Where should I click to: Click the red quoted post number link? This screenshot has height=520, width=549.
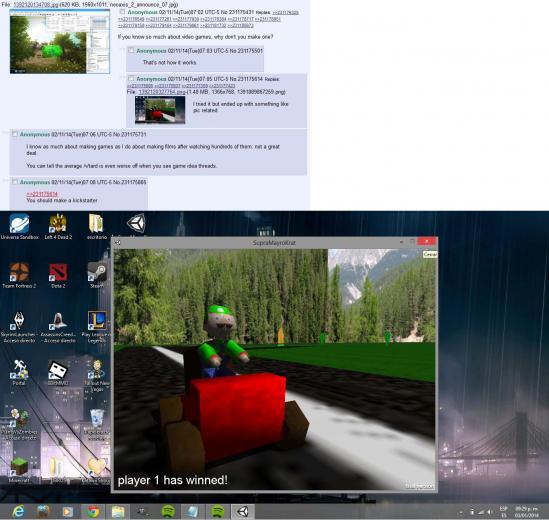tap(42, 194)
